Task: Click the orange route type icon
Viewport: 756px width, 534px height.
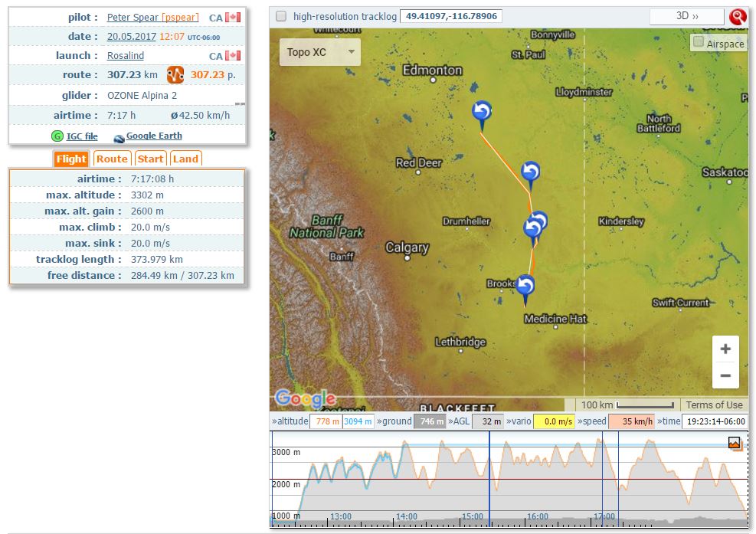Action: [x=175, y=75]
